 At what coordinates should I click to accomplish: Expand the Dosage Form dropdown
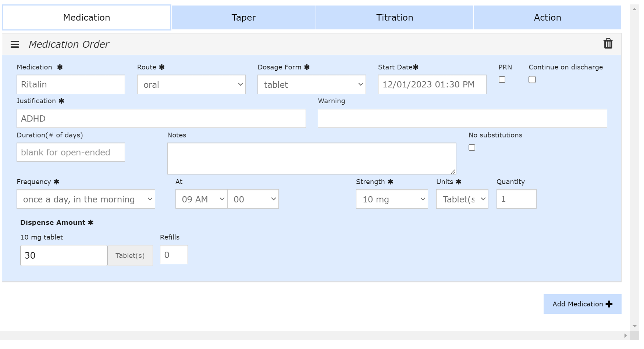312,84
